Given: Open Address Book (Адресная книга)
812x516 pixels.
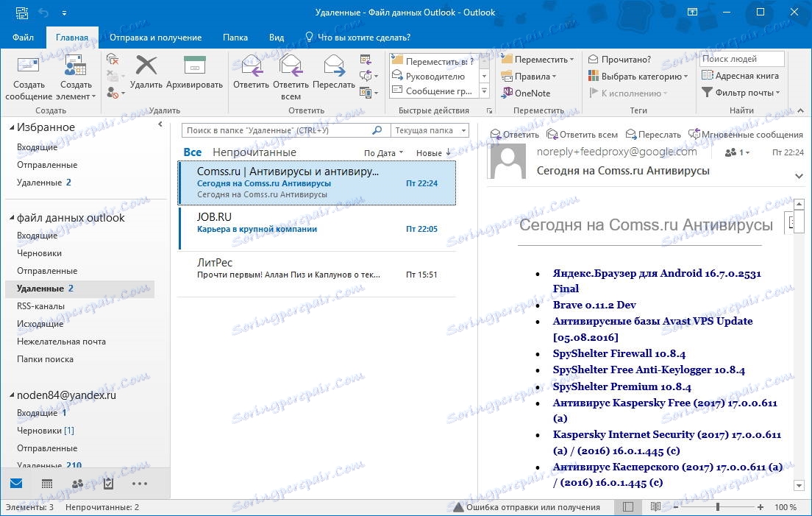Looking at the screenshot, I should coord(741,76).
